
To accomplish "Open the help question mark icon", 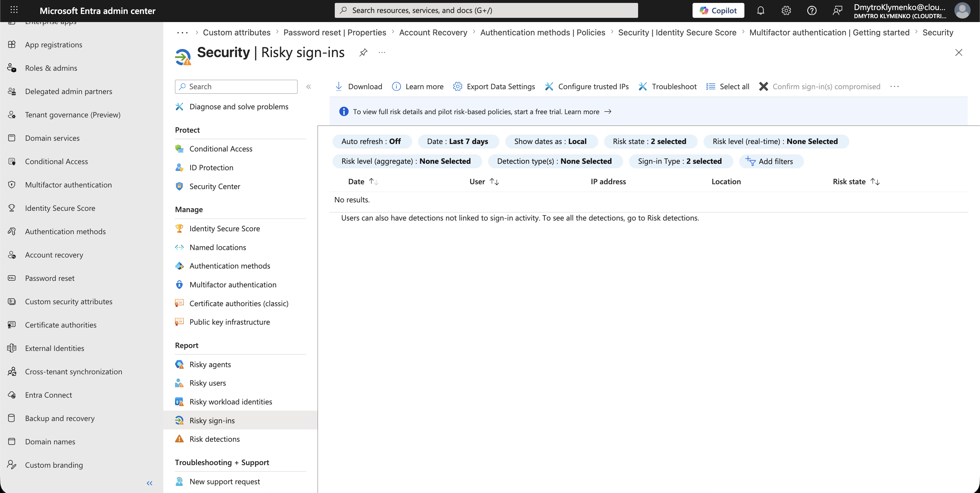I will point(811,10).
